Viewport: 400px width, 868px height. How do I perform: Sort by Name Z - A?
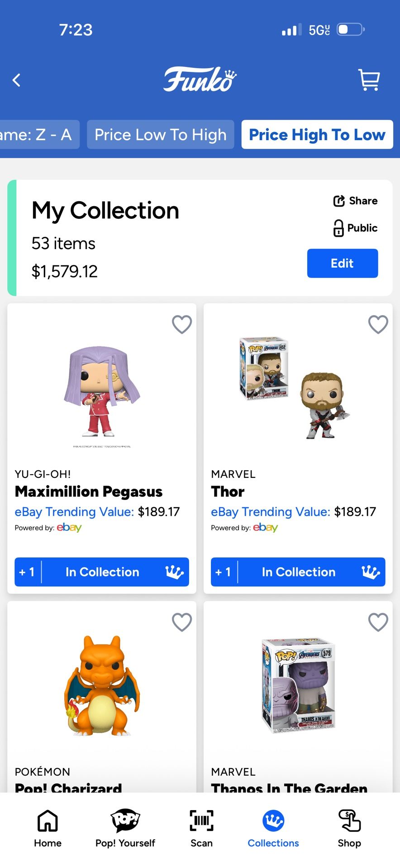(38, 134)
